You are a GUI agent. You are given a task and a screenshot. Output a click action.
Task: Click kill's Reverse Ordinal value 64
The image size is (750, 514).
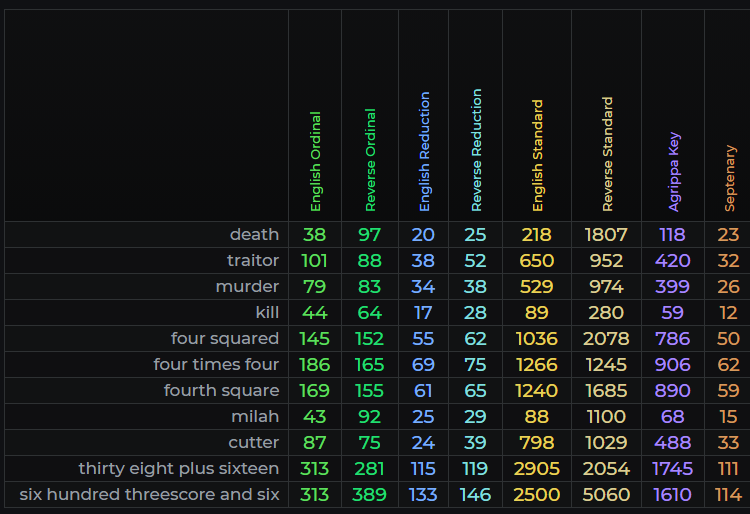369,312
